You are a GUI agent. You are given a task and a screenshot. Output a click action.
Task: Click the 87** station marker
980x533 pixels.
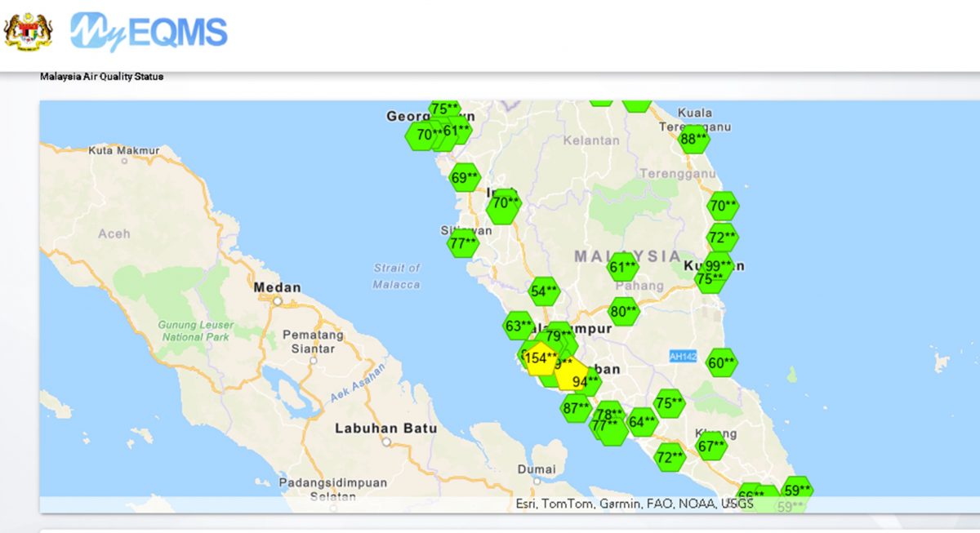tap(576, 408)
